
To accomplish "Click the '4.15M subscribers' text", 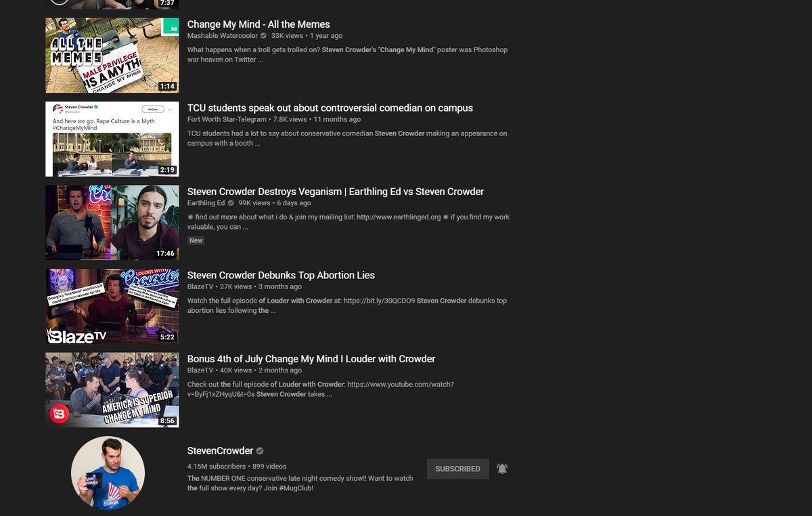I will (x=217, y=467).
